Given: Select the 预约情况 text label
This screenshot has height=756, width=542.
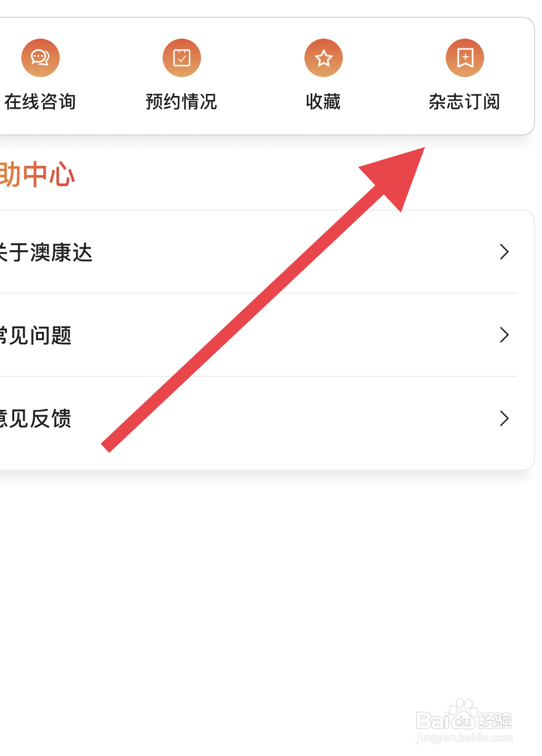Looking at the screenshot, I should (182, 102).
